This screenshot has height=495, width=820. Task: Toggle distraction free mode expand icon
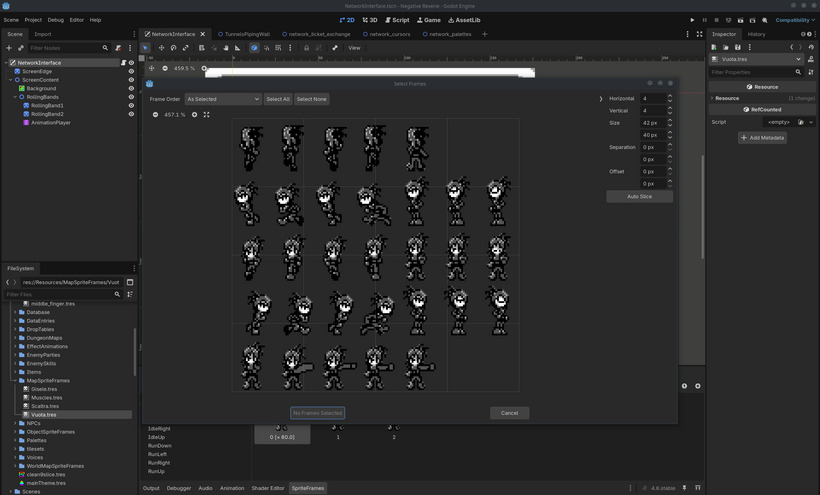coord(700,34)
